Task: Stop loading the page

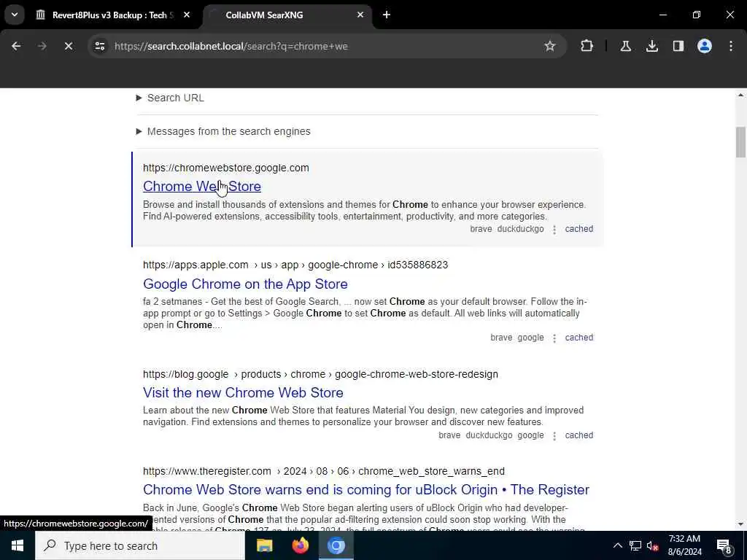Action: point(68,46)
